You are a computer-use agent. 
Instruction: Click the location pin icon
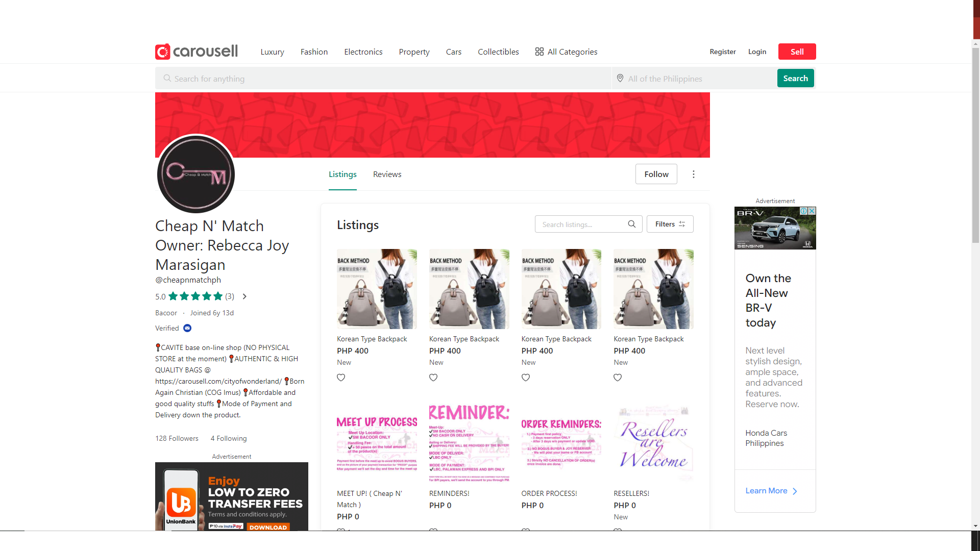620,79
